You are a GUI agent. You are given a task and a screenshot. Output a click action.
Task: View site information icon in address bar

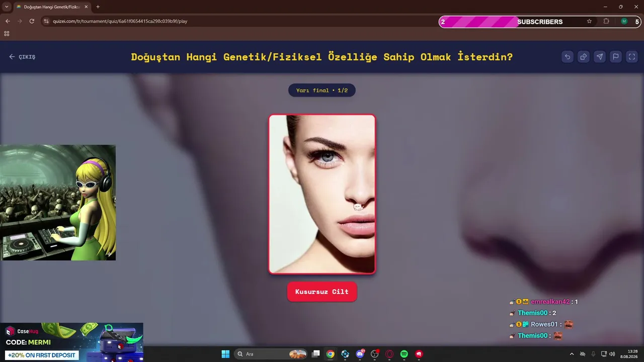(x=46, y=21)
